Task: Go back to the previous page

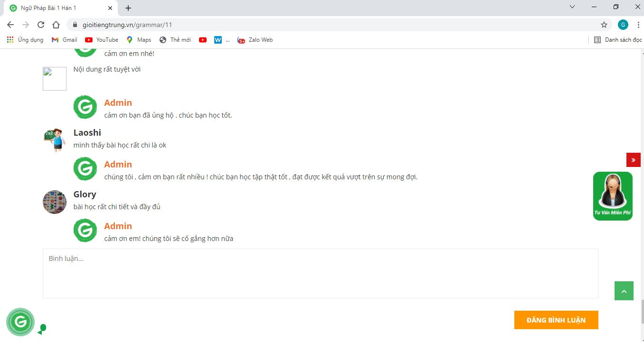Action: (10, 25)
